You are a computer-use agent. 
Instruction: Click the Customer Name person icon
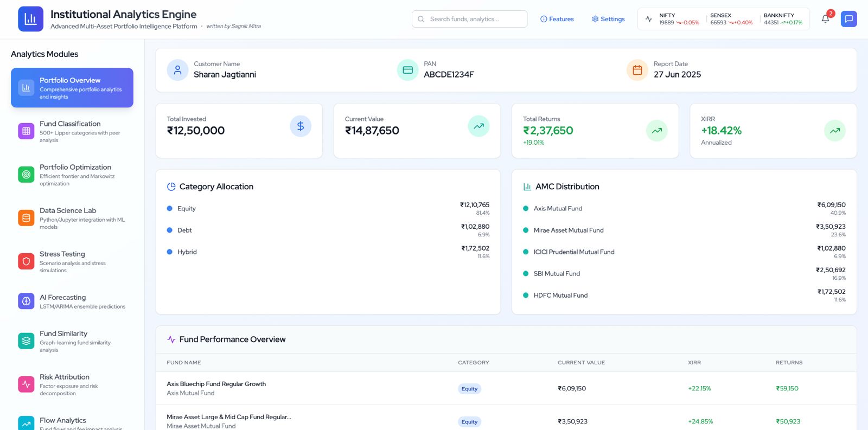coord(177,70)
